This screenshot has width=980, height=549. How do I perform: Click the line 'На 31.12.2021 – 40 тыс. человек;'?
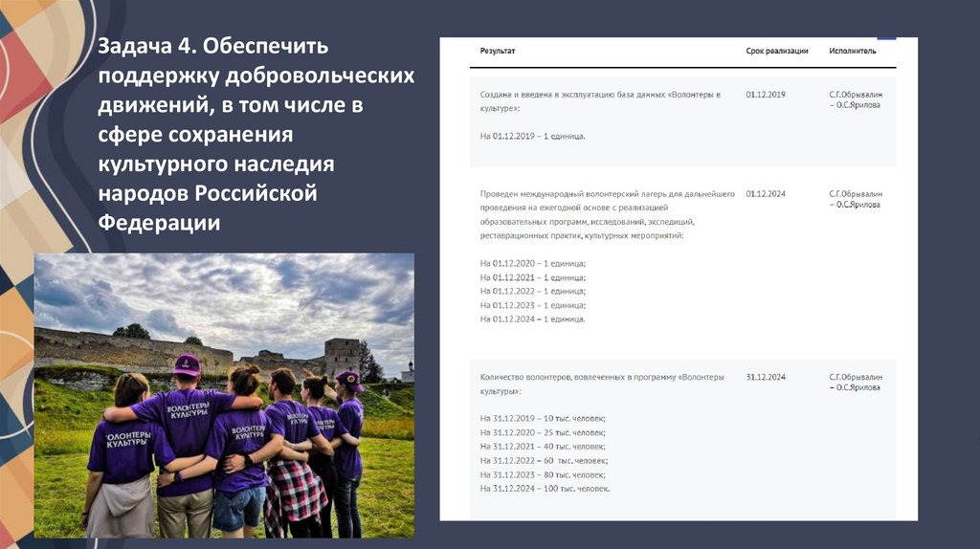tap(543, 447)
